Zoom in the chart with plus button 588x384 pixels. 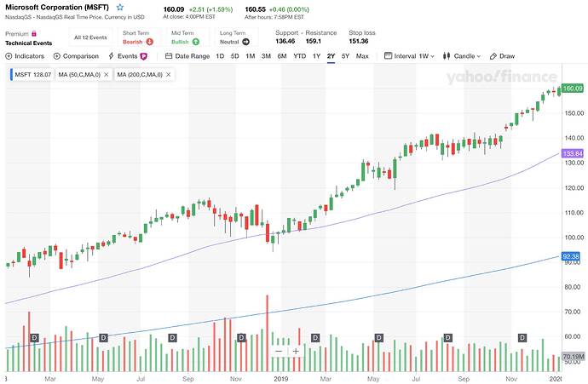pos(296,351)
